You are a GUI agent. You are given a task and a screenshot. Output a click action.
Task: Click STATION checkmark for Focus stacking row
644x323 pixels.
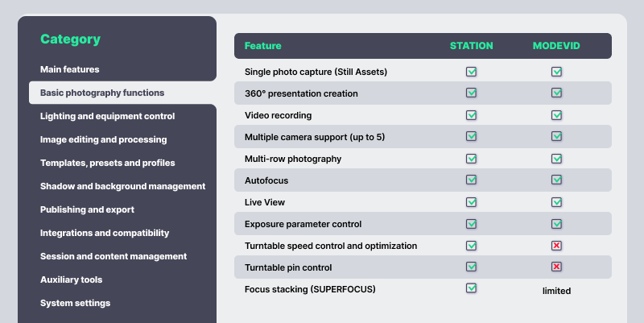click(x=472, y=288)
